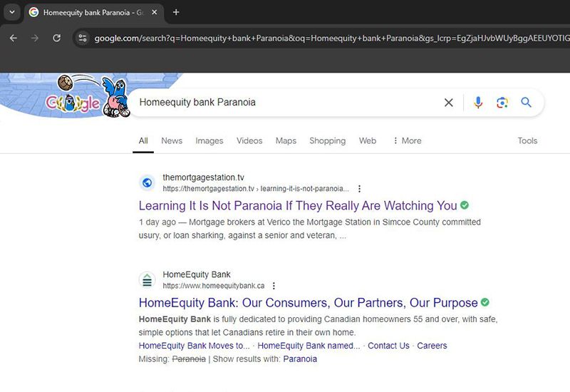Screen dimensions: 570x392
Task: Switch to the News tab
Action: coord(172,140)
